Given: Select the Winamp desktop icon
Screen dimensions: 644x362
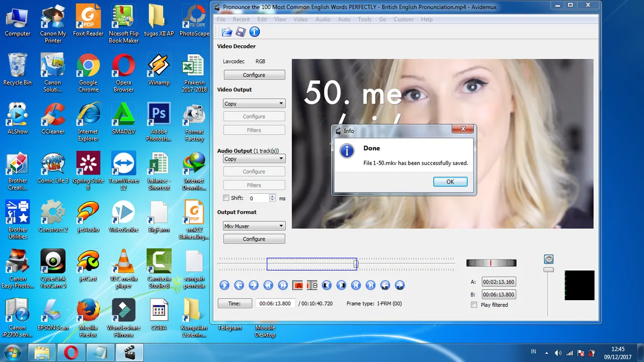Looking at the screenshot, I should pos(159,70).
